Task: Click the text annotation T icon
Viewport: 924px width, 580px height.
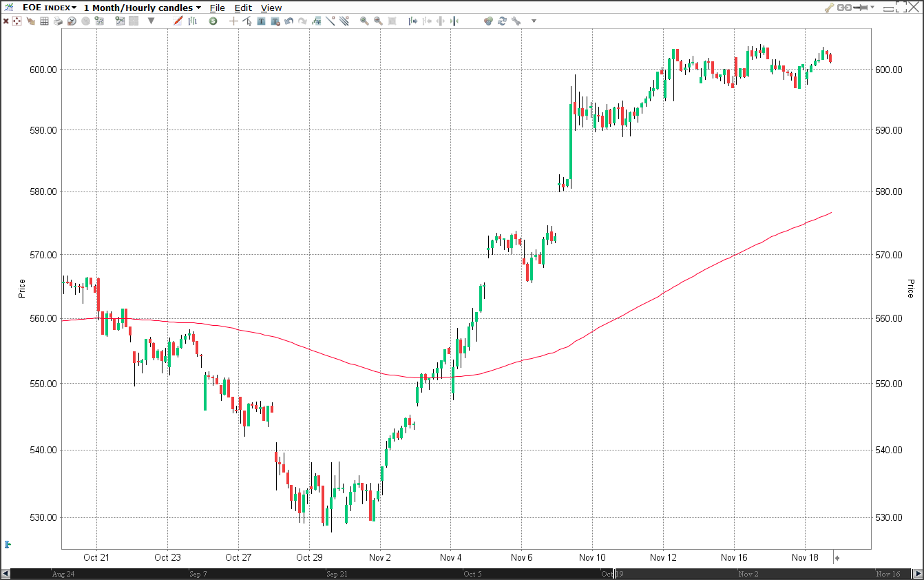Action: 261,21
